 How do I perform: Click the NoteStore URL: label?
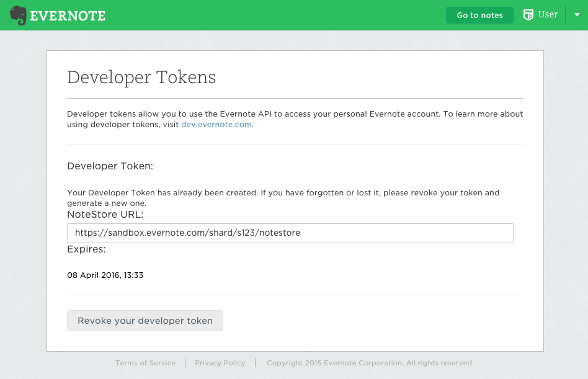click(x=105, y=215)
